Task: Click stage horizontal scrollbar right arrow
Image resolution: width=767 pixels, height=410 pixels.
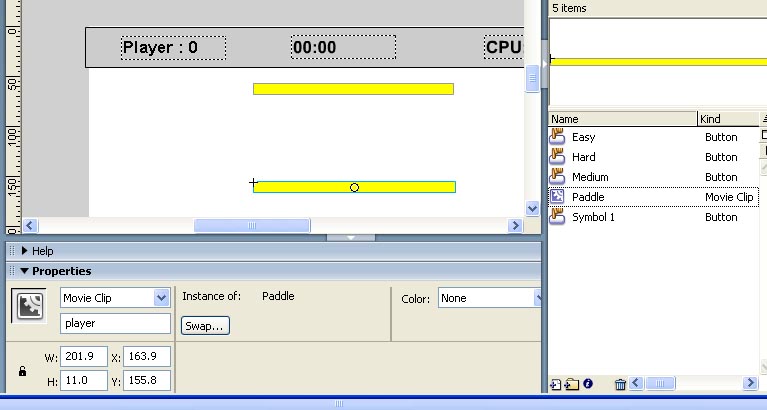Action: [515, 226]
